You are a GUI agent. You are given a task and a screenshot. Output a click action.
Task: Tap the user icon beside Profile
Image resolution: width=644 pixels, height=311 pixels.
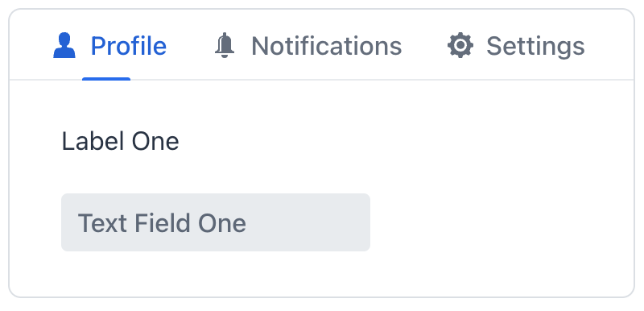[x=64, y=46]
